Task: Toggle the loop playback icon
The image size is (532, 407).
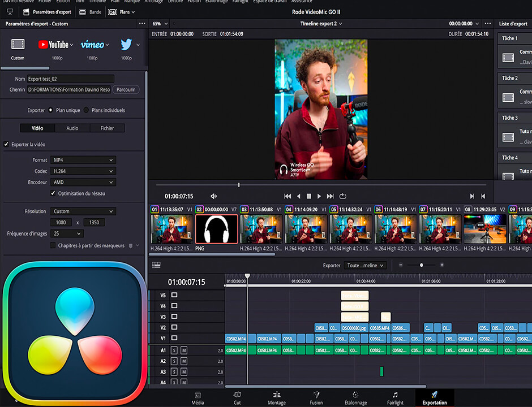Action: [x=342, y=196]
